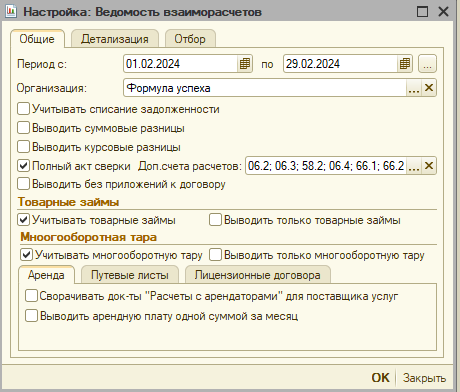
Task: Clear the Доп.счета расчетов field
Action: [x=429, y=166]
